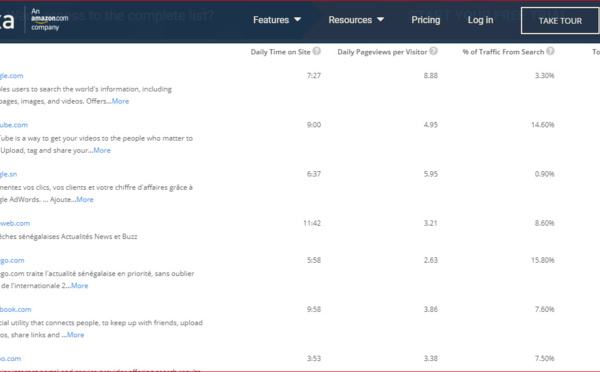Open the link ending in web.com
Viewport: 600px width, 372px height.
(x=15, y=223)
